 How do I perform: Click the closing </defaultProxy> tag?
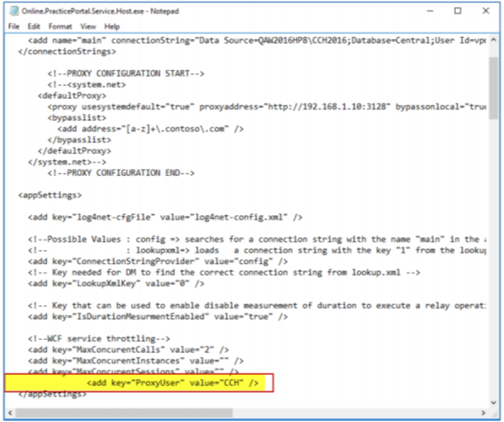[75, 151]
